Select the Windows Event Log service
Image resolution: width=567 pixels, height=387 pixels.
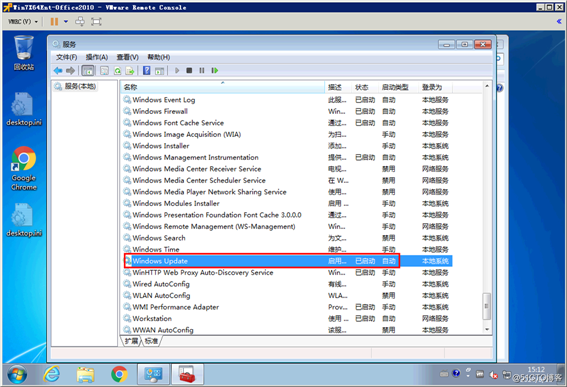click(x=287, y=100)
